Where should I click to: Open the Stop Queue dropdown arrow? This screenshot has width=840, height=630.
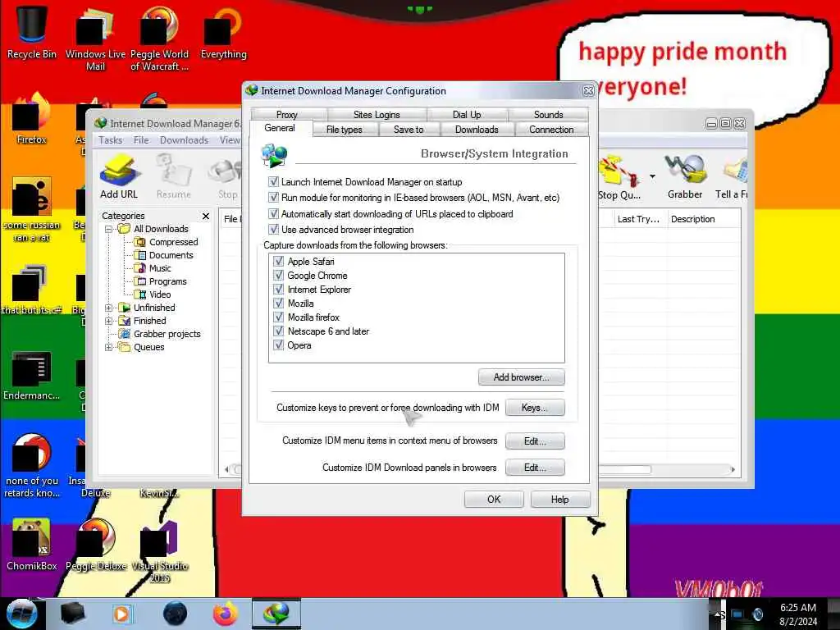tap(652, 176)
